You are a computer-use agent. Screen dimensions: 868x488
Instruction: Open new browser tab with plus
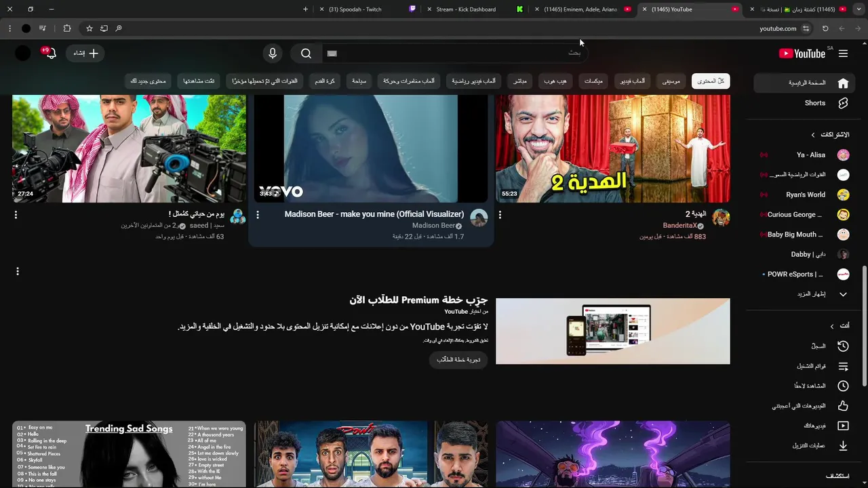305,9
